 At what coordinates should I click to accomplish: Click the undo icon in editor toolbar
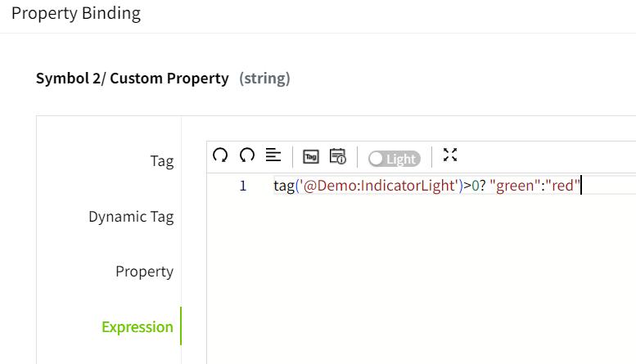220,155
